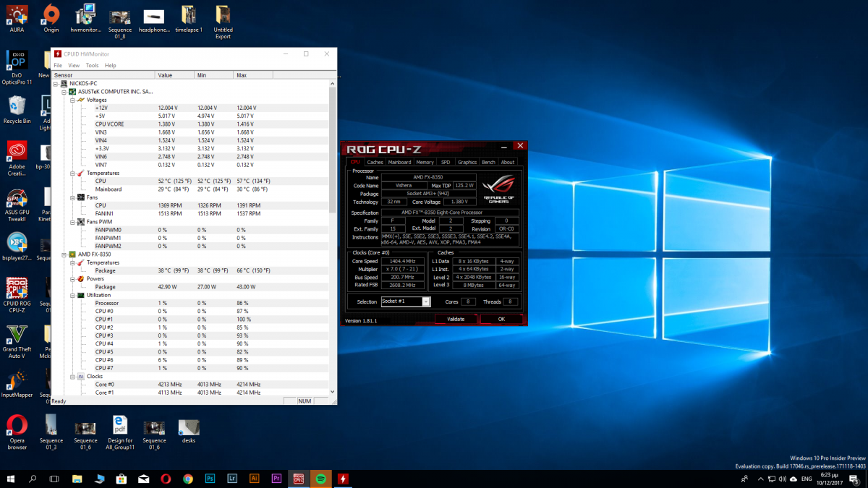Open the People icon in system tray

coord(745,479)
